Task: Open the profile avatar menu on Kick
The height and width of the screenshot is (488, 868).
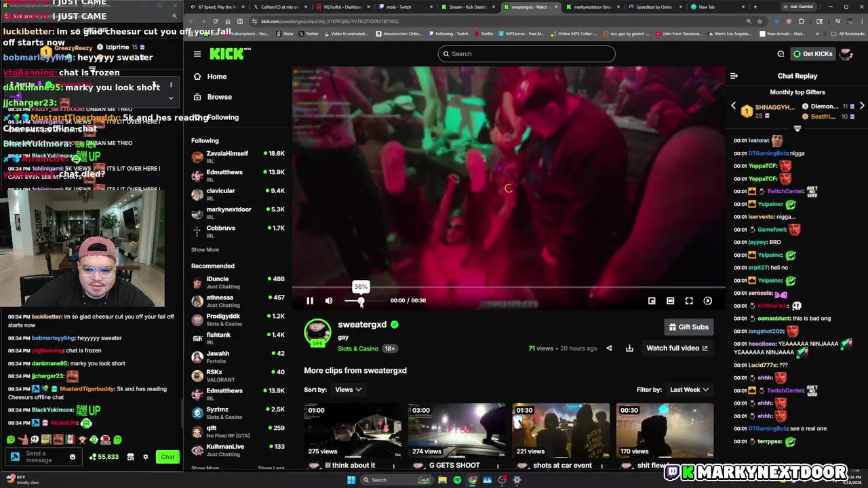Action: click(846, 54)
